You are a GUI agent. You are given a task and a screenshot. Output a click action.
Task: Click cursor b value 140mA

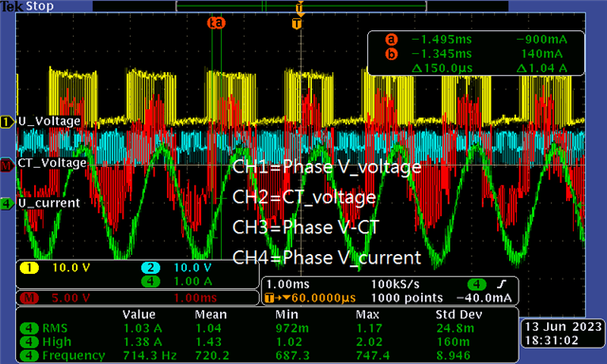(x=542, y=54)
